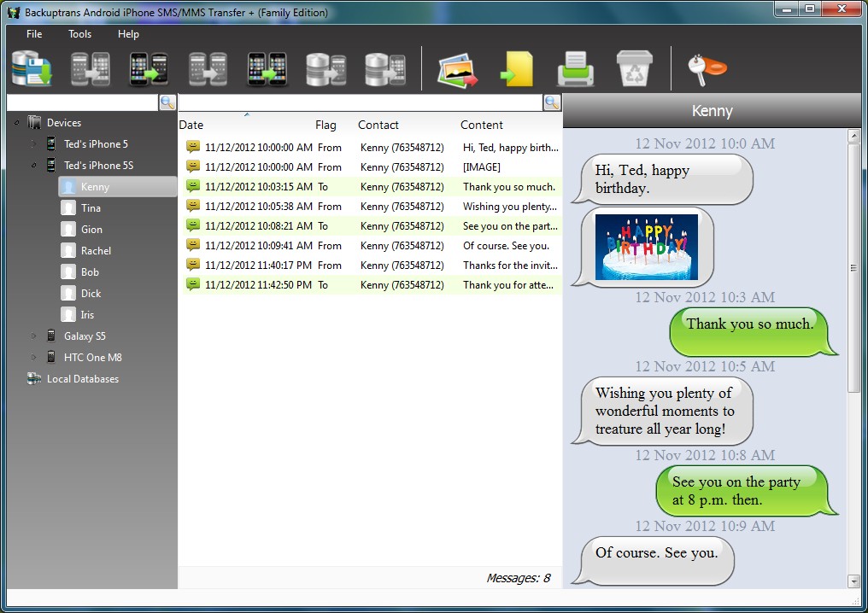
Task: Click the yellow export to file icon
Action: point(517,69)
